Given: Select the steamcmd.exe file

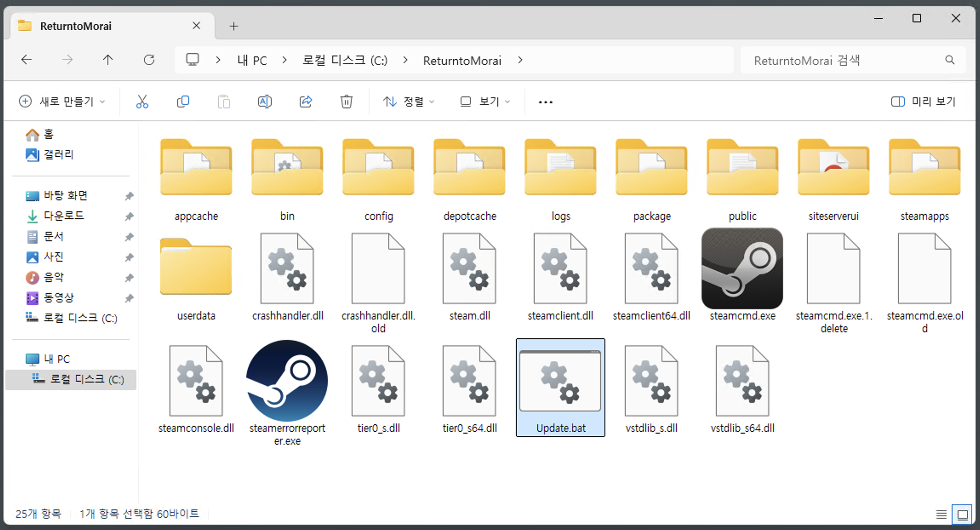Looking at the screenshot, I should pyautogui.click(x=742, y=269).
